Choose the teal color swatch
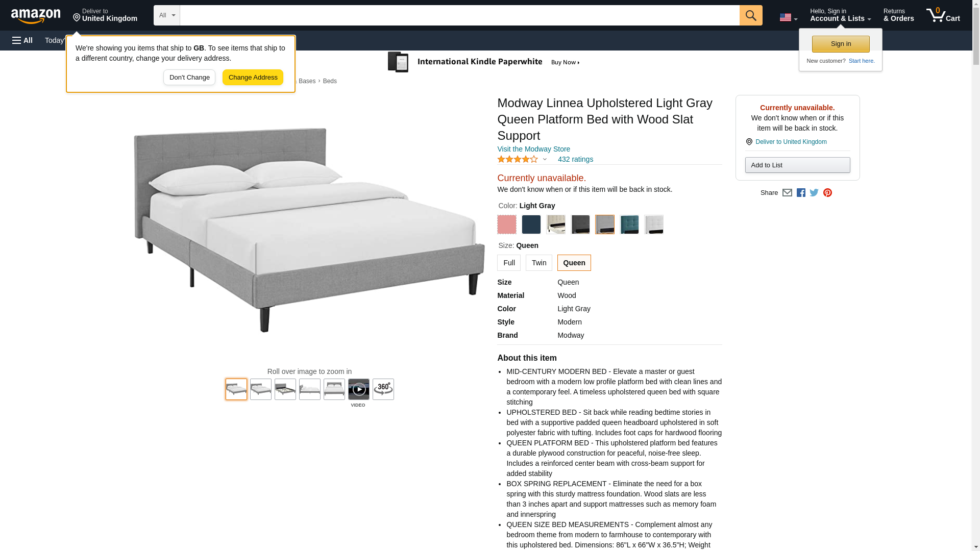 [629, 224]
